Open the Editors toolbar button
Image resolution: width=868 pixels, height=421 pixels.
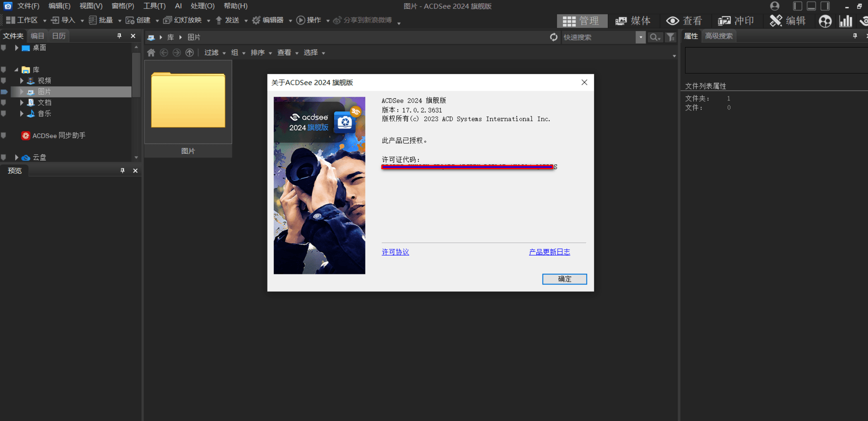(268, 20)
